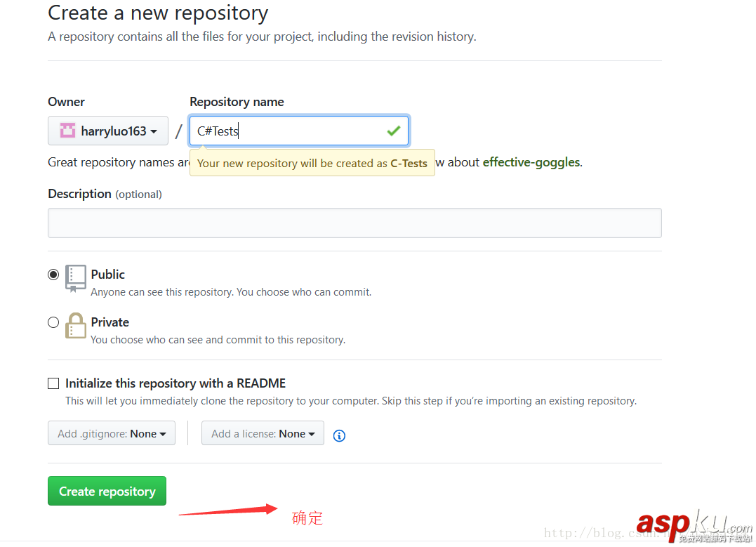Image resolution: width=756 pixels, height=547 pixels.
Task: Open the Owner harryluo163 dropdown
Action: pos(108,131)
